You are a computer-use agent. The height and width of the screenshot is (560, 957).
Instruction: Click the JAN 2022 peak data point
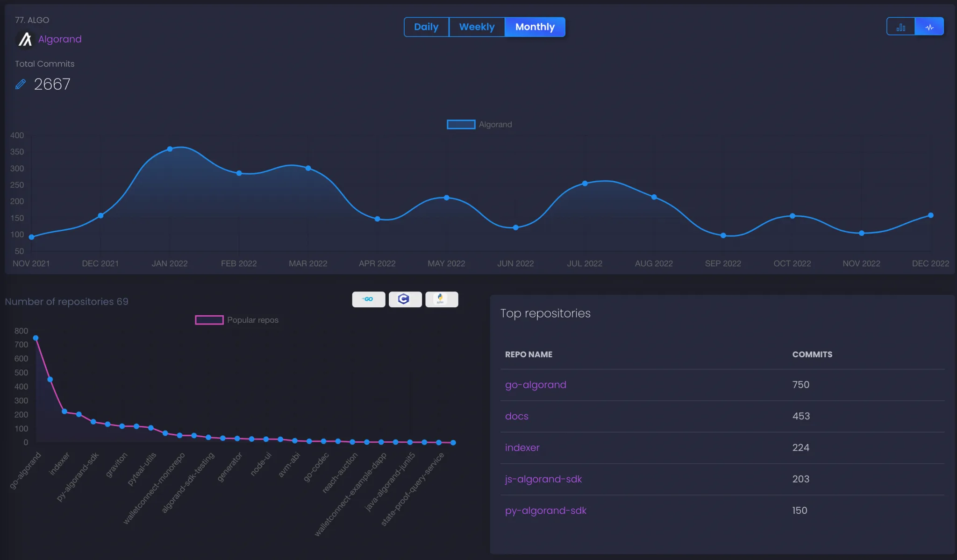click(170, 149)
